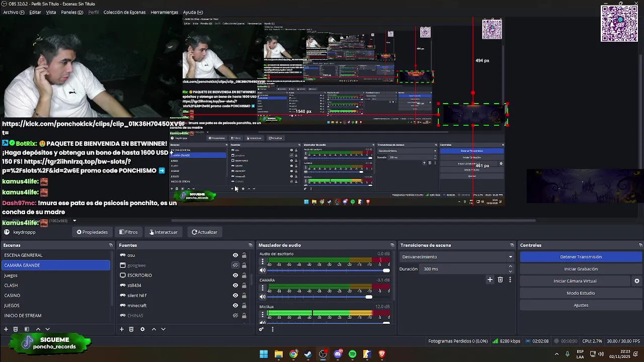Mute CAMARA audio speaker icon

262,297
